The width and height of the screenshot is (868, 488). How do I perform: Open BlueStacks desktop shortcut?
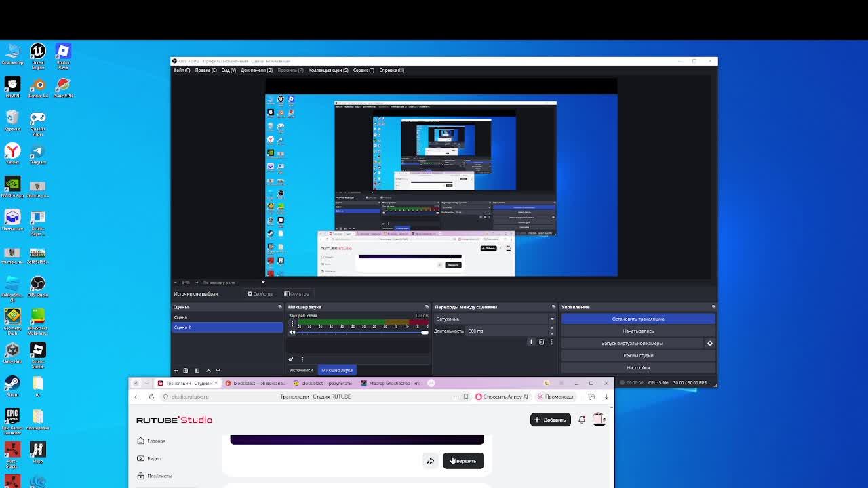[38, 321]
